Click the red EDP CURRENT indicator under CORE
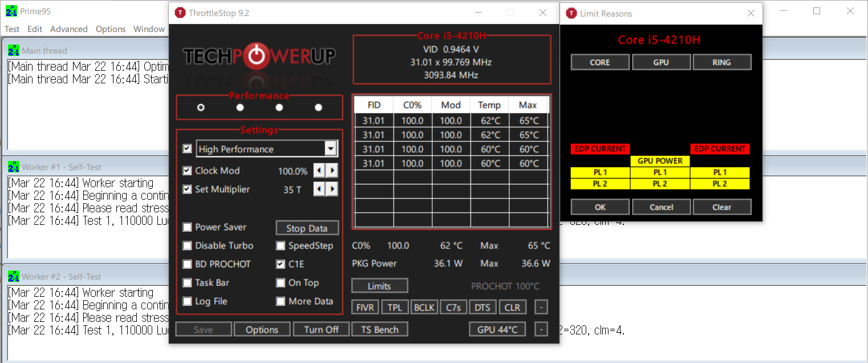Image resolution: width=868 pixels, height=363 pixels. [600, 149]
